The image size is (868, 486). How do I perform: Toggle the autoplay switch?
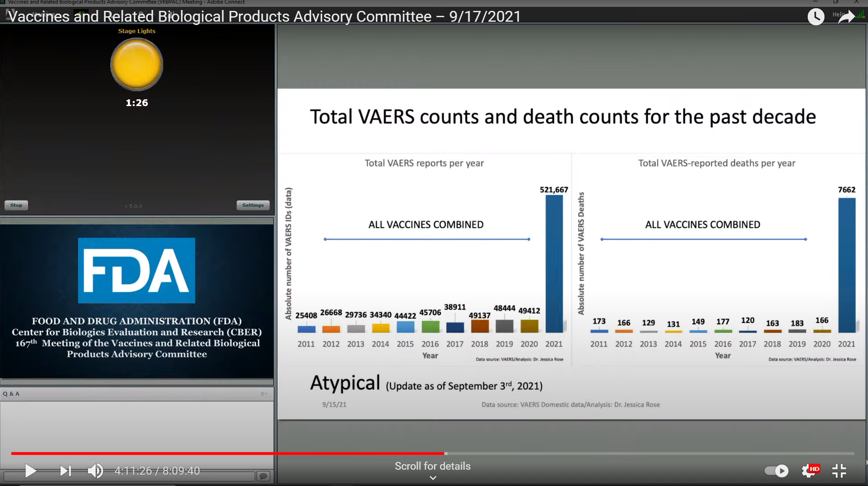[776, 471]
